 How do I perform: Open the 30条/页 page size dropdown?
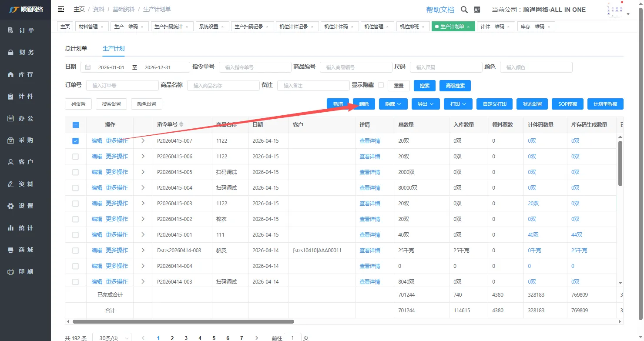[112, 338]
